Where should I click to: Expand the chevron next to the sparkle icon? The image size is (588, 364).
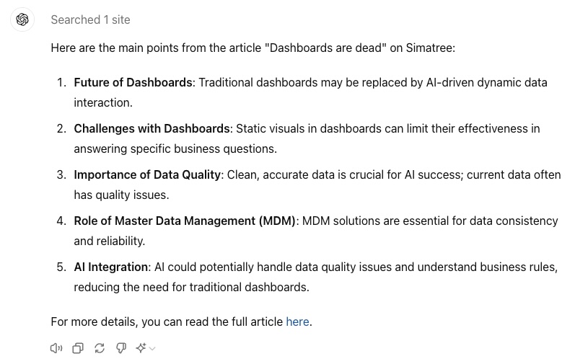[152, 349]
